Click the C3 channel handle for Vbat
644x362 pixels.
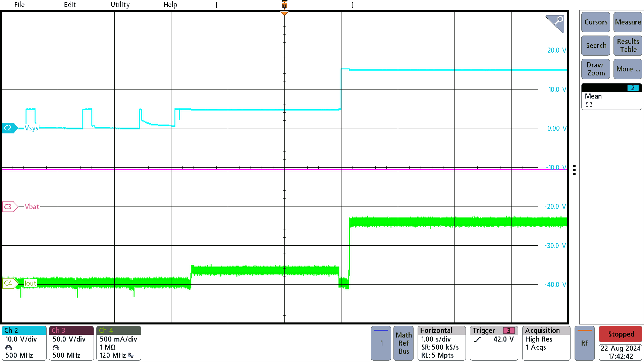tap(9, 207)
